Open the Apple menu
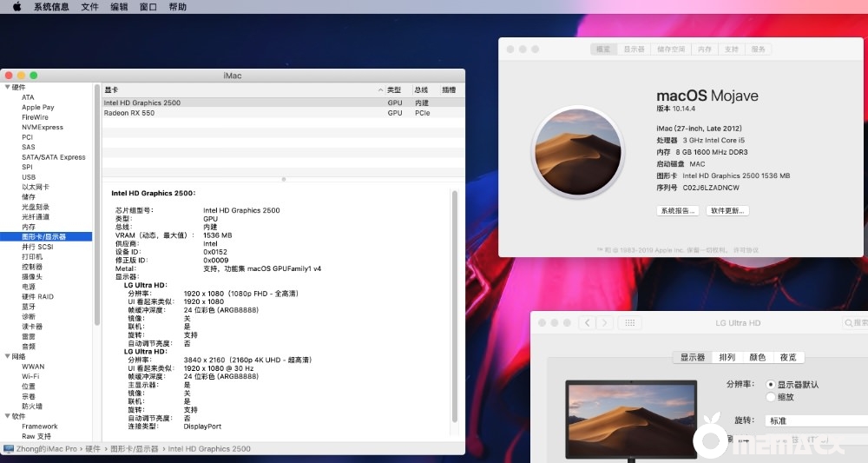Image resolution: width=868 pixels, height=463 pixels. click(x=16, y=7)
